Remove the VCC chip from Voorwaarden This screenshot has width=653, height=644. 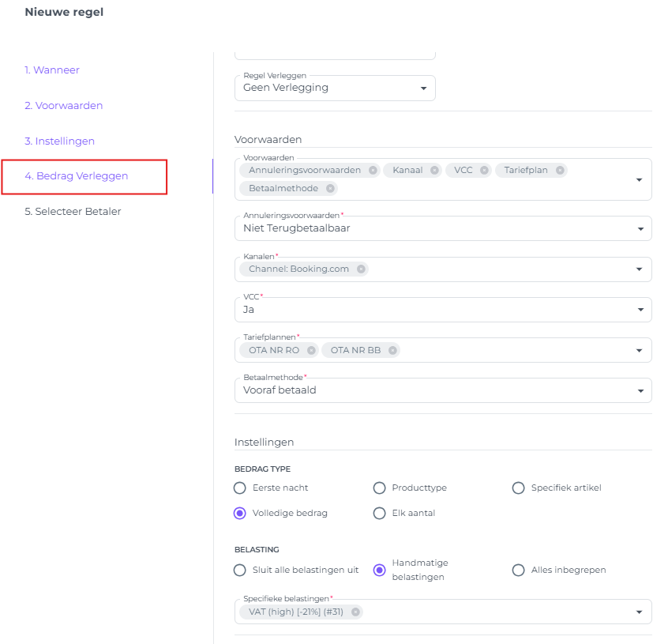(x=484, y=170)
